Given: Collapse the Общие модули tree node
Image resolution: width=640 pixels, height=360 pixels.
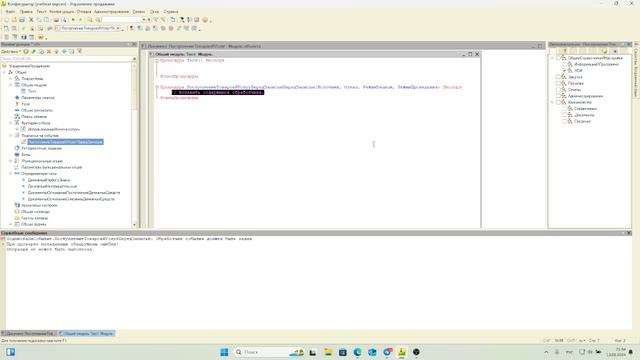Looking at the screenshot, I should [x=11, y=85].
